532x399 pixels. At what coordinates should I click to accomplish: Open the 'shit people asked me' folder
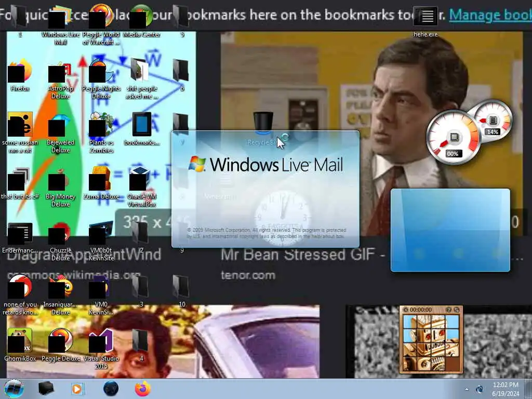tap(141, 79)
